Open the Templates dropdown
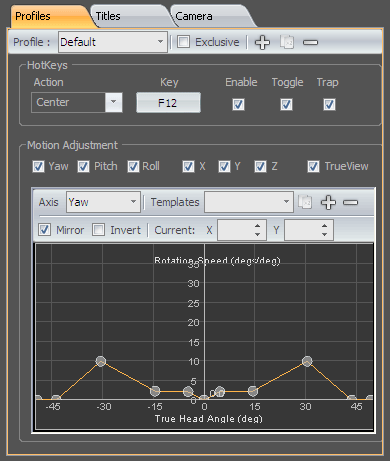Screen dimensions: 390x461 (249, 202)
